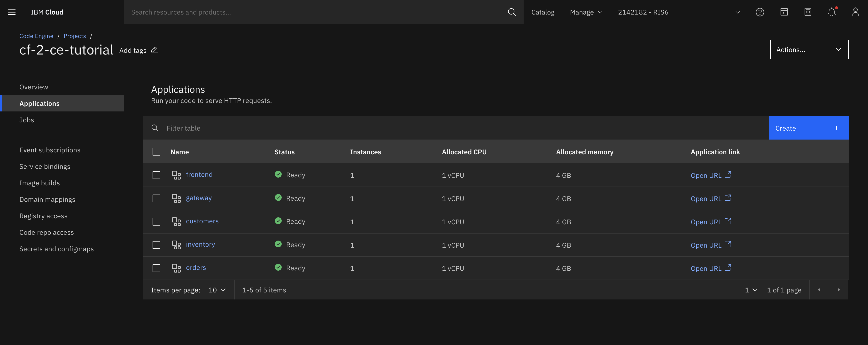
Task: Select all applications with header checkbox
Action: click(x=156, y=152)
